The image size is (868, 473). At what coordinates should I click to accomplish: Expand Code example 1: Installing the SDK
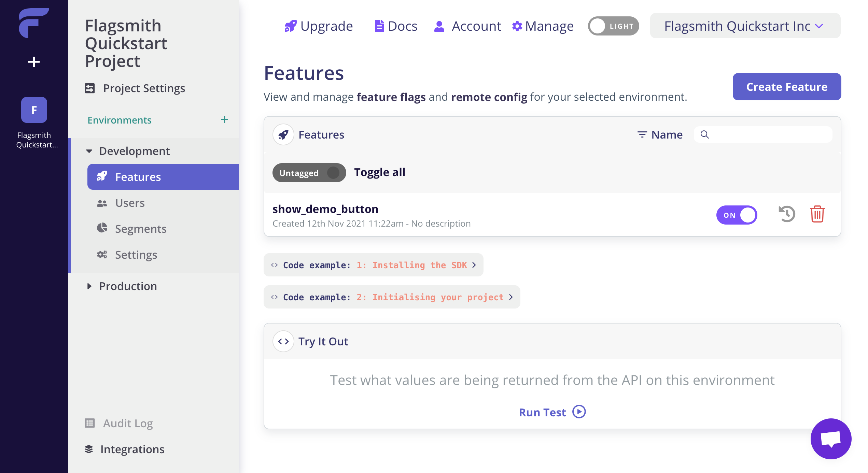(x=373, y=265)
